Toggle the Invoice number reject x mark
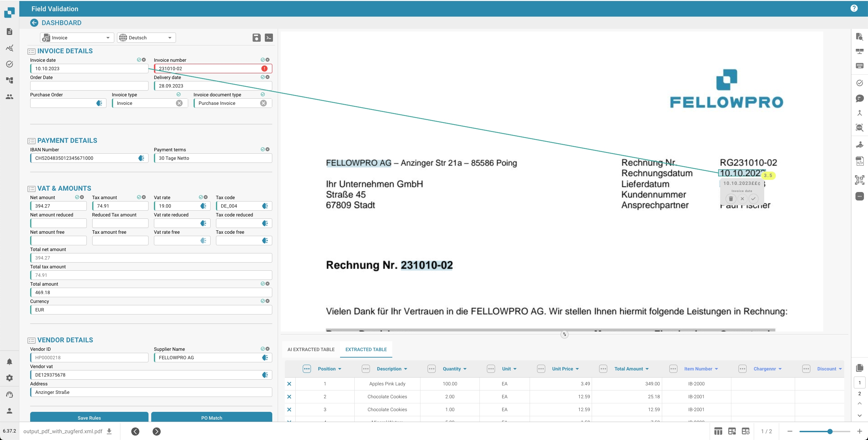Viewport: 868px width, 440px height. [x=268, y=60]
